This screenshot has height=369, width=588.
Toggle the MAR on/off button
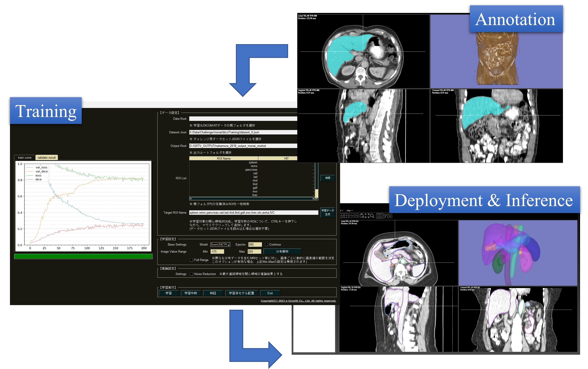point(379,216)
